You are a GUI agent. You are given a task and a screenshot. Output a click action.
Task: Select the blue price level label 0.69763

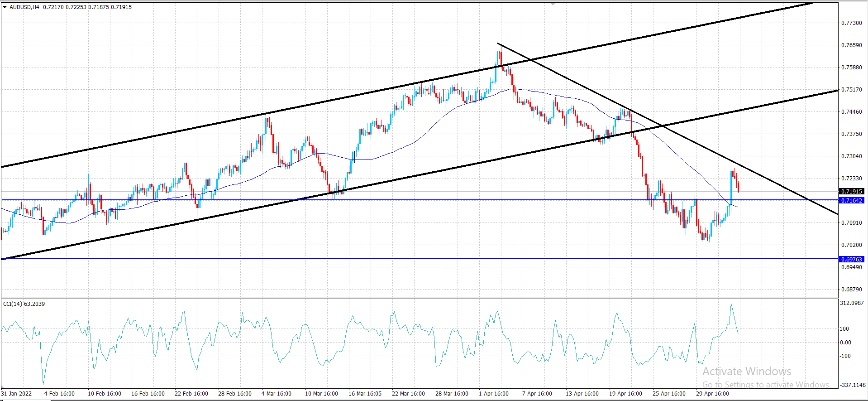(851, 259)
